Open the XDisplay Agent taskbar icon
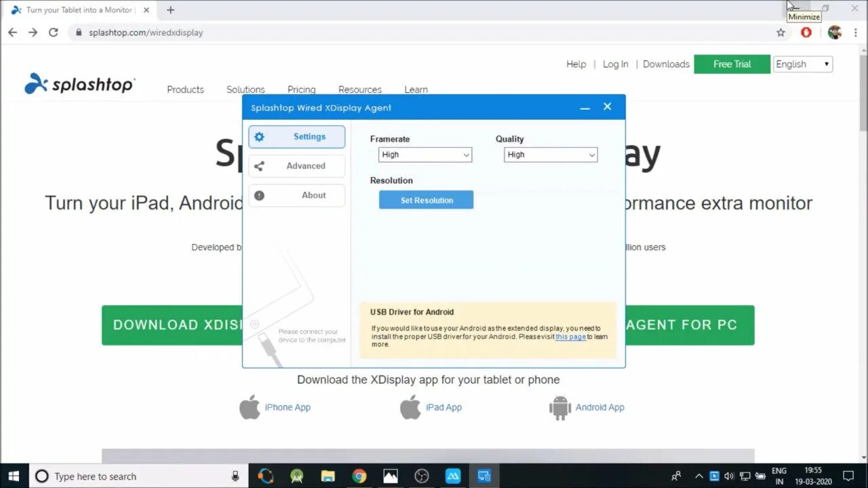 pyautogui.click(x=484, y=476)
